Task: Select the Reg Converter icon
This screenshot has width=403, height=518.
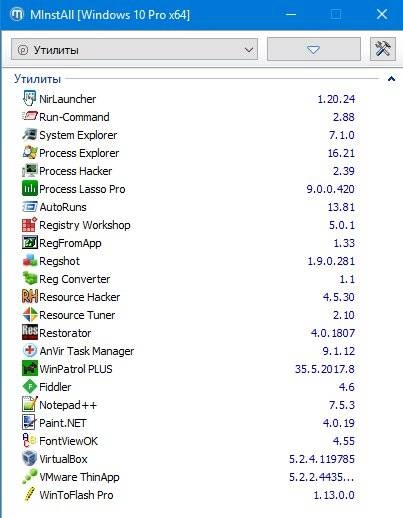Action: pos(30,279)
